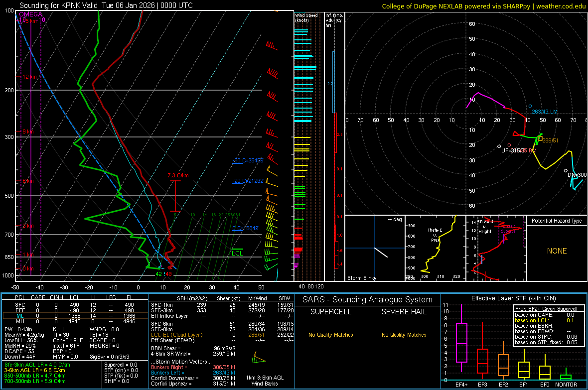Click the Classic Supercell annotation

point(509,229)
